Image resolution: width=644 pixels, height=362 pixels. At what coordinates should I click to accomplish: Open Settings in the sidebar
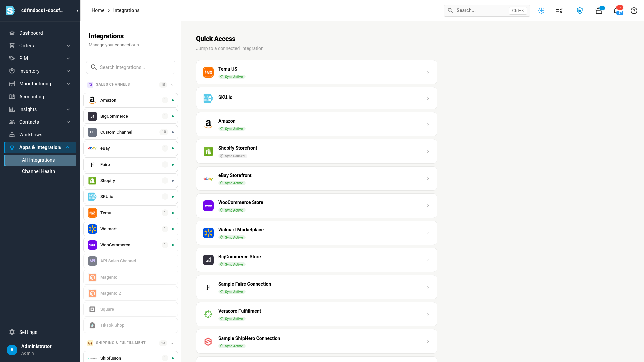[x=40, y=332]
